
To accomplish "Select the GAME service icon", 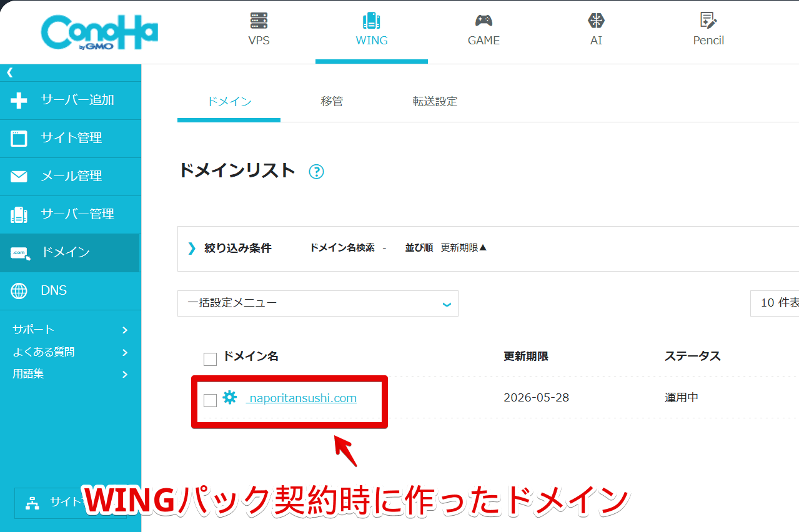I will click(484, 28).
